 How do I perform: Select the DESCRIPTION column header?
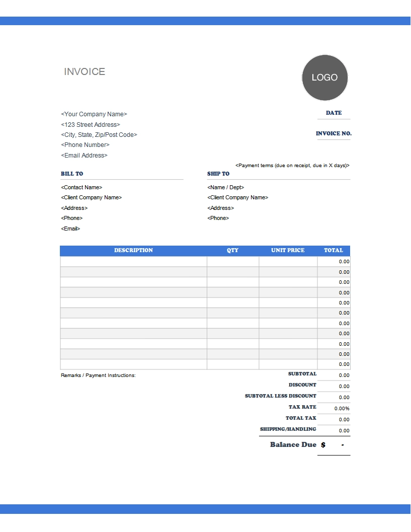pos(133,250)
